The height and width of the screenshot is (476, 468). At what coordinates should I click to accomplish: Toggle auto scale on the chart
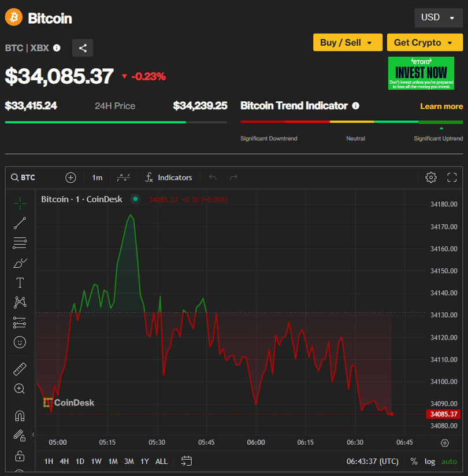448,461
